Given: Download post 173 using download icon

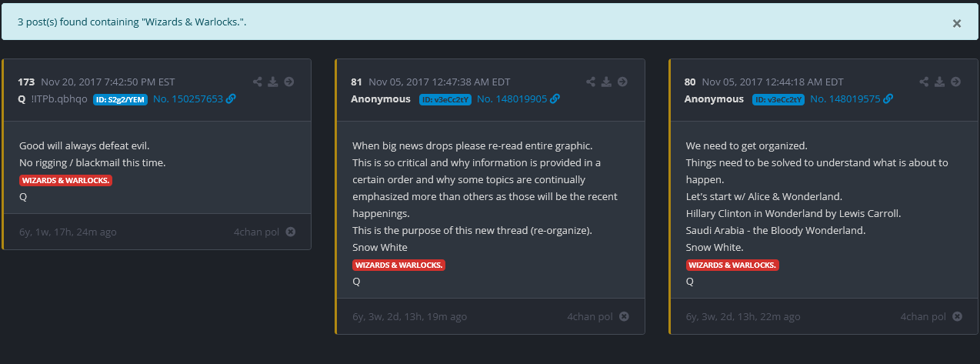Looking at the screenshot, I should tap(273, 82).
